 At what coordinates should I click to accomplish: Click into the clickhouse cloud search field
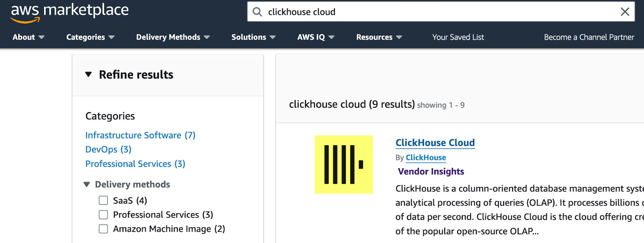tap(439, 12)
